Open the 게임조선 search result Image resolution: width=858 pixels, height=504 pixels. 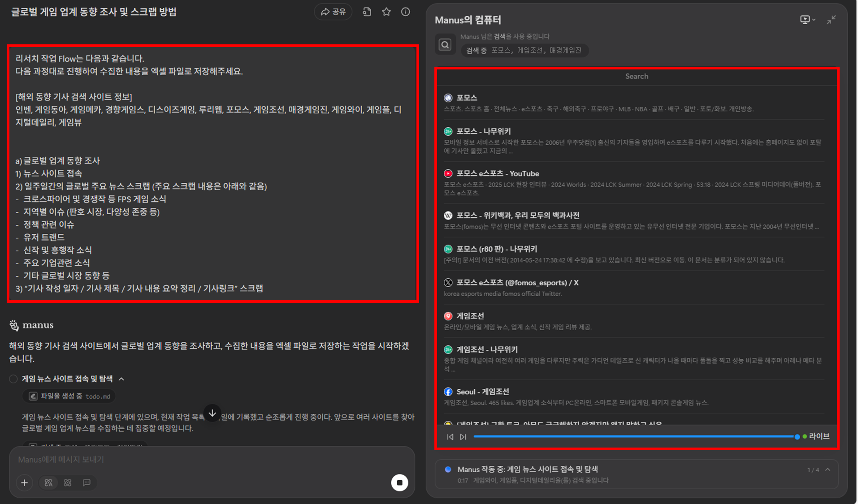click(470, 316)
